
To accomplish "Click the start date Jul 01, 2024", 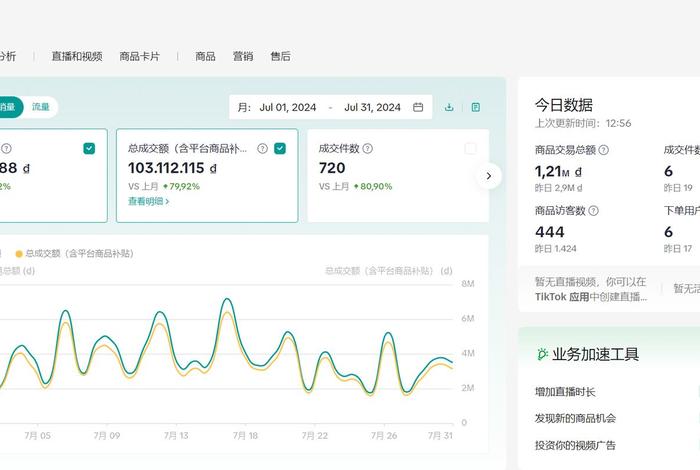I will (288, 107).
